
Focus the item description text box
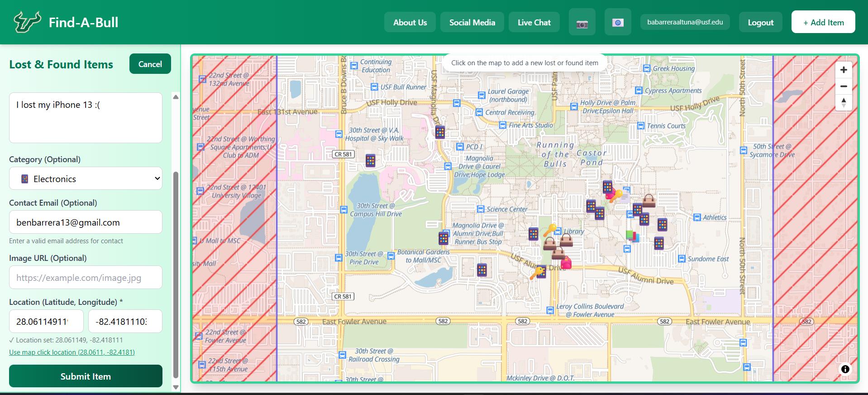(x=86, y=118)
